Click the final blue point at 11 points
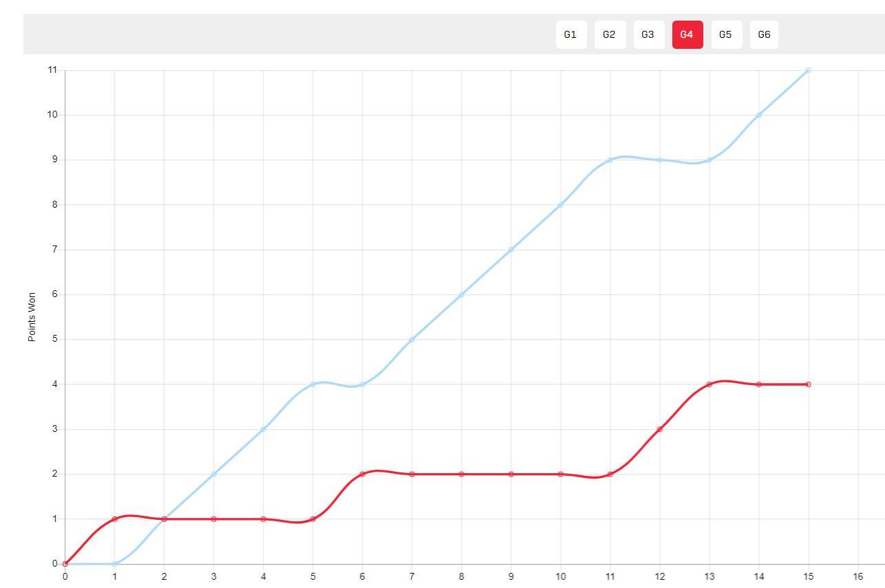Image resolution: width=885 pixels, height=588 pixels. pyautogui.click(x=808, y=70)
